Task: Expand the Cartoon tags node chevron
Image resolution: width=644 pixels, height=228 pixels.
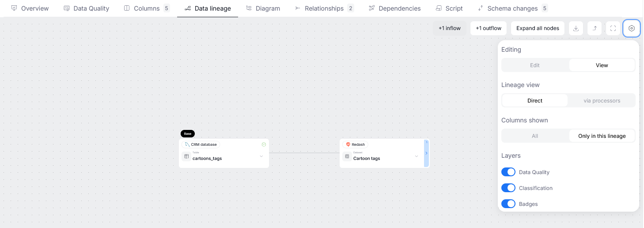Action: point(417,156)
